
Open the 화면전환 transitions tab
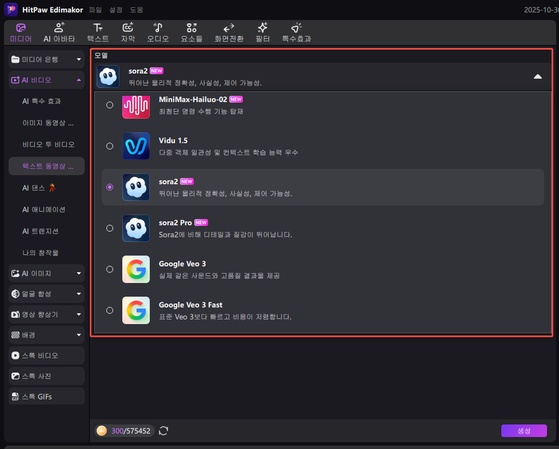[x=229, y=32]
